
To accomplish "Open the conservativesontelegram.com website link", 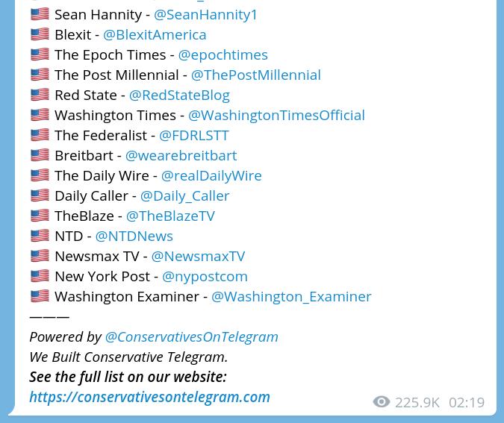I will click(149, 398).
